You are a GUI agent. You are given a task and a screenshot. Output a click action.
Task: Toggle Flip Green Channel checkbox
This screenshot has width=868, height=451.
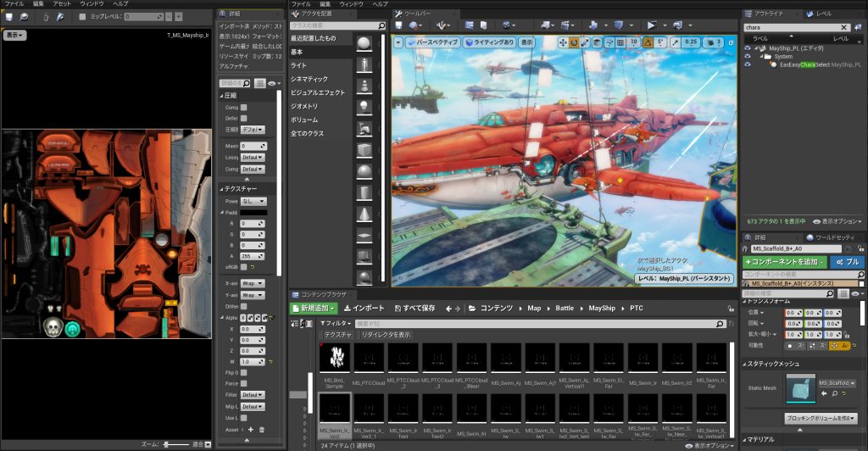coord(243,372)
